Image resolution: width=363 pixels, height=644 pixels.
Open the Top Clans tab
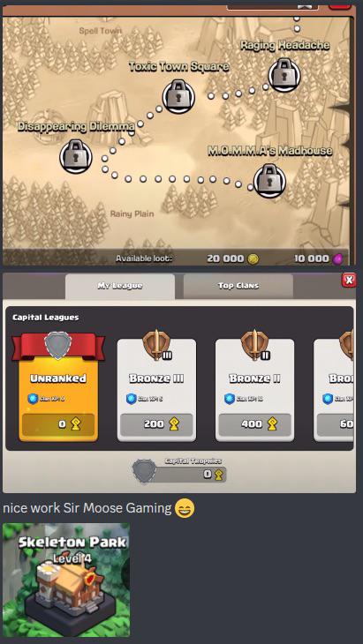tap(238, 286)
